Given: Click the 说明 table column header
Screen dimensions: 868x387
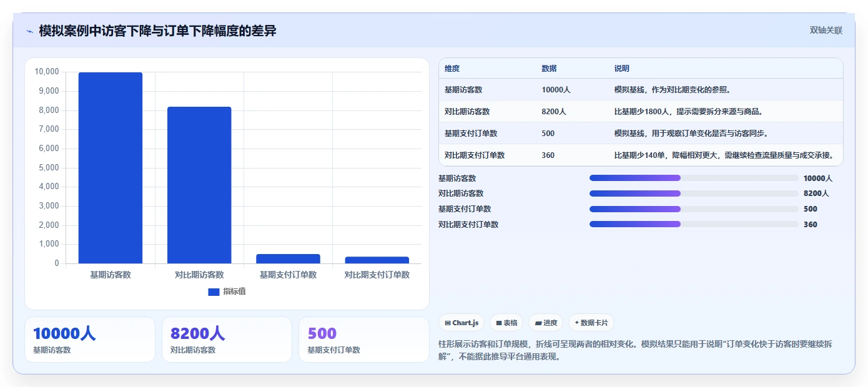Looking at the screenshot, I should click(x=621, y=69).
